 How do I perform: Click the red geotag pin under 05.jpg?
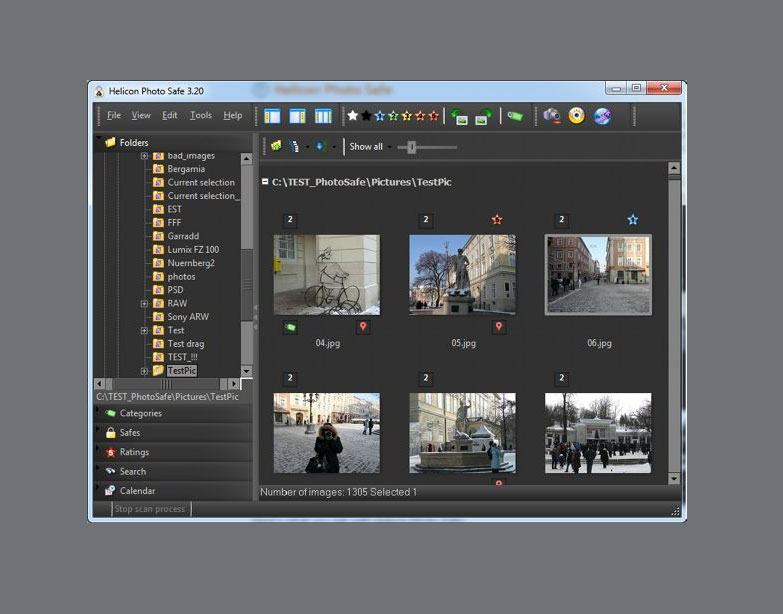(x=499, y=326)
